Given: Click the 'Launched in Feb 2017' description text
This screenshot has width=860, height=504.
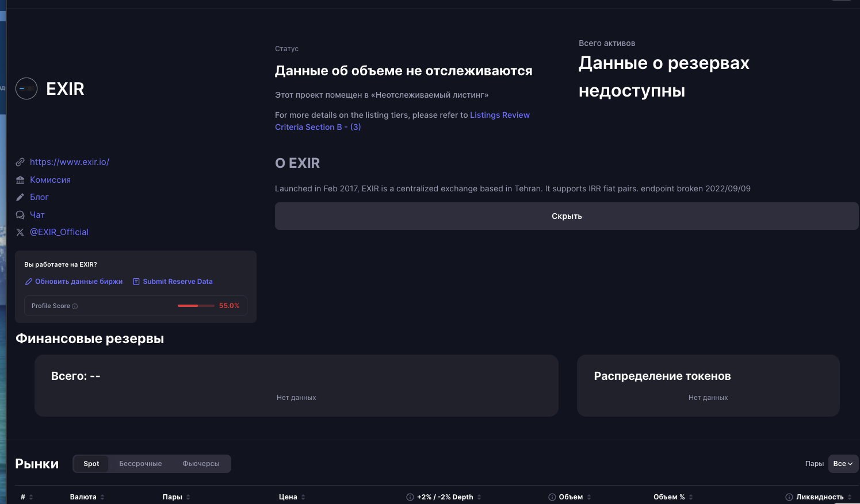Looking at the screenshot, I should [513, 188].
